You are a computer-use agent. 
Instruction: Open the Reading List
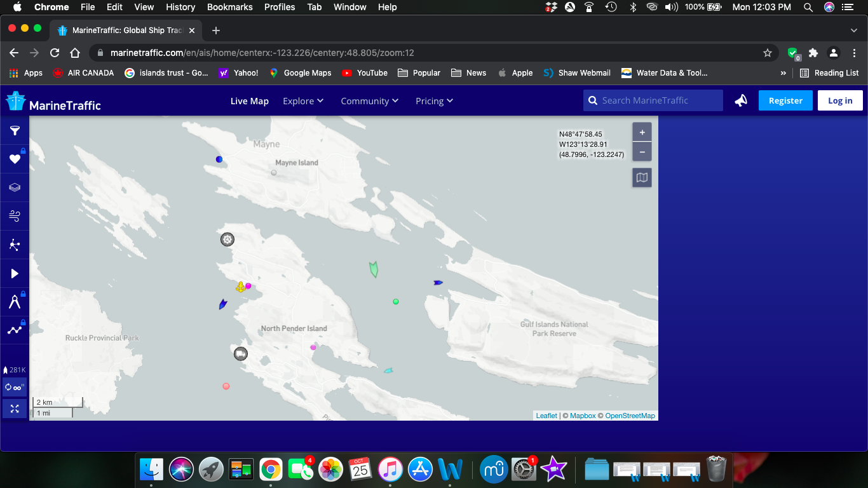(x=829, y=73)
